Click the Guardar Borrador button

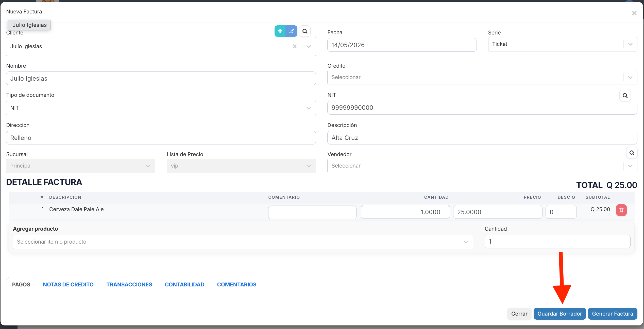coord(560,314)
